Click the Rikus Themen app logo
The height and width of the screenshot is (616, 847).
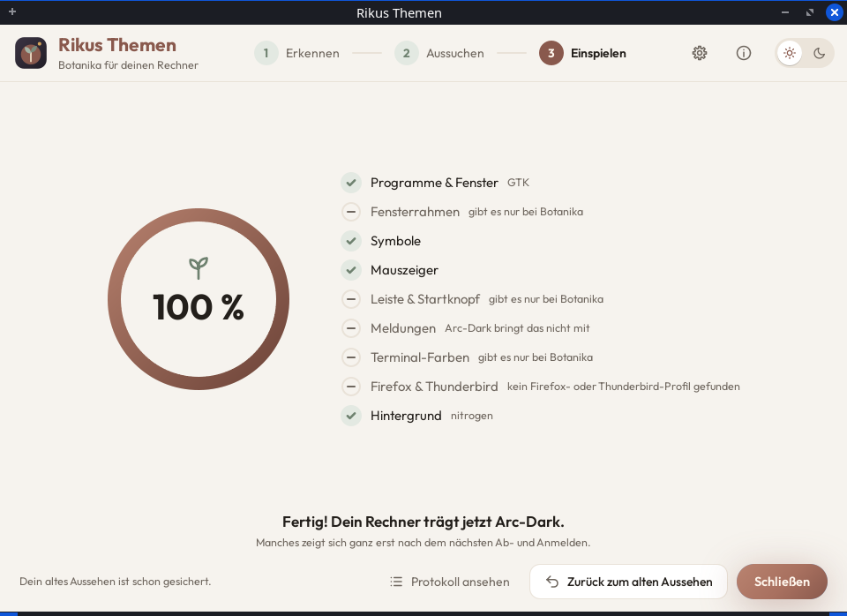(31, 53)
